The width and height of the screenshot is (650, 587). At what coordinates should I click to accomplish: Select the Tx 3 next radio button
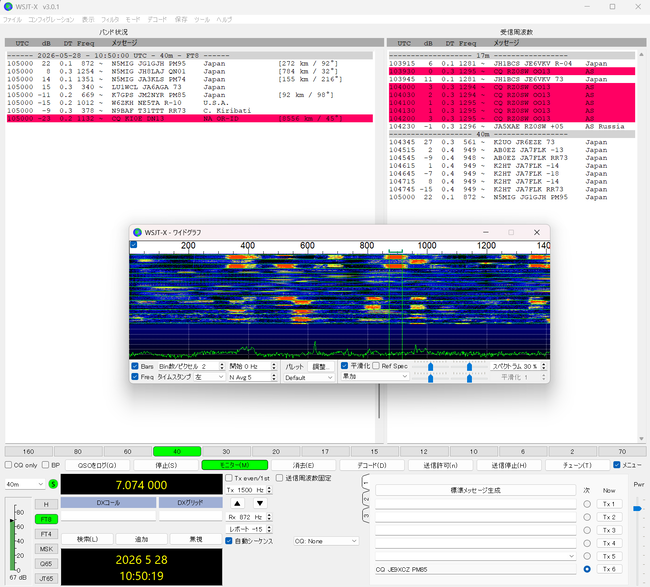coord(587,530)
